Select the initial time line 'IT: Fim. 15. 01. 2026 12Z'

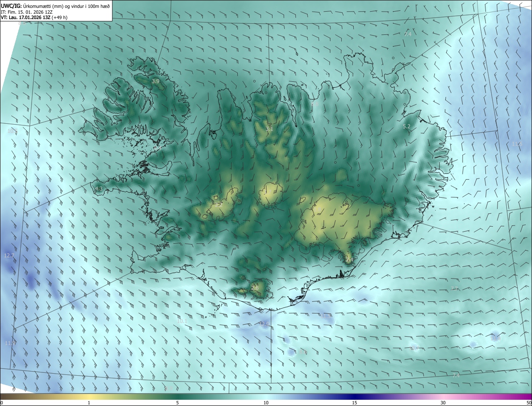(27, 12)
